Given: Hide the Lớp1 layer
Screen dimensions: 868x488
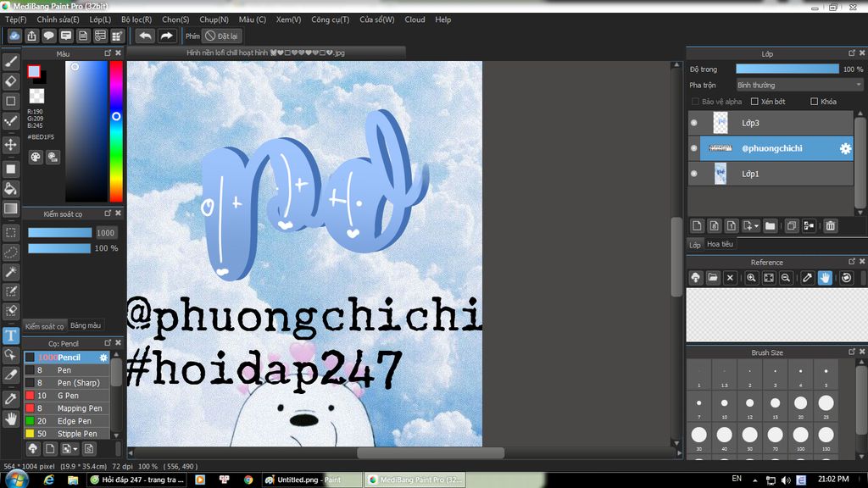Looking at the screenshot, I should 694,174.
